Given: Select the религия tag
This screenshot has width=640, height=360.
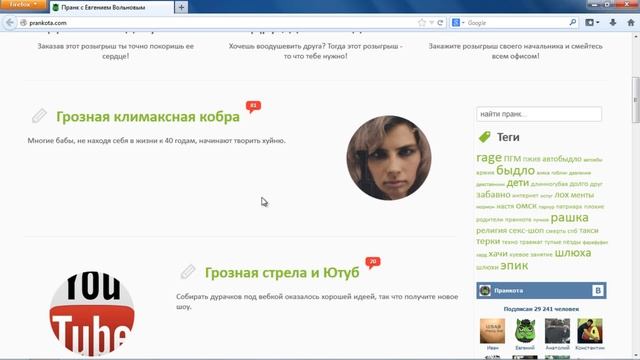Looking at the screenshot, I should [x=491, y=231].
